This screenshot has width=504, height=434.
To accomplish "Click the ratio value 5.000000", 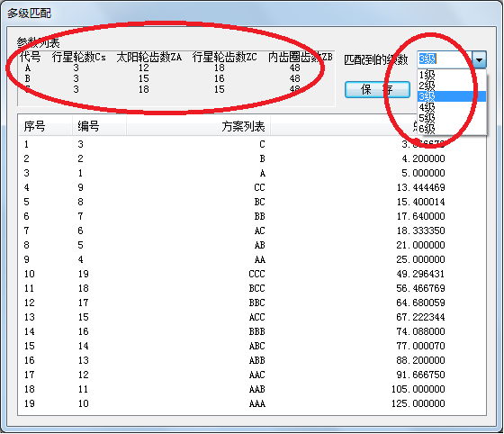I will (423, 173).
